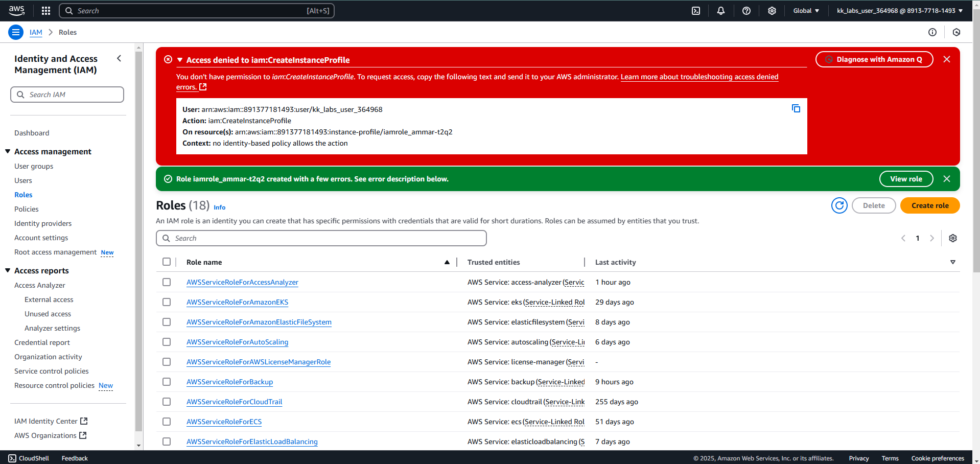
Task: Check the AWSServiceRoleForECS row checkbox
Action: (167, 422)
